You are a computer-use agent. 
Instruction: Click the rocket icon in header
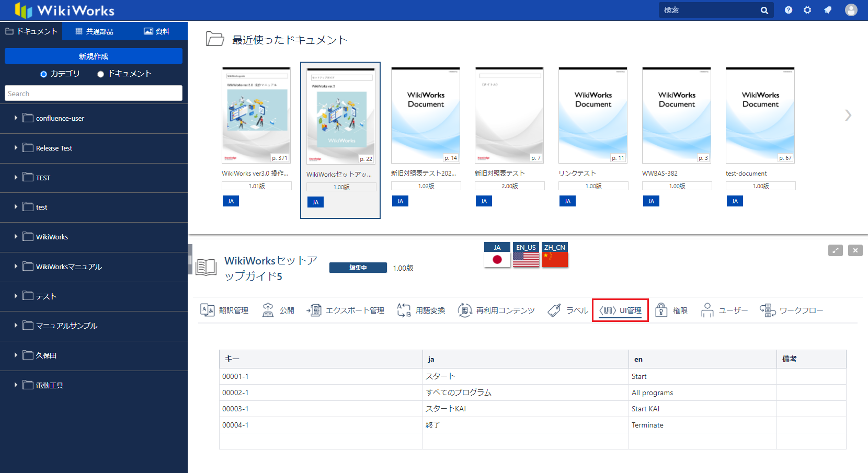(x=828, y=10)
